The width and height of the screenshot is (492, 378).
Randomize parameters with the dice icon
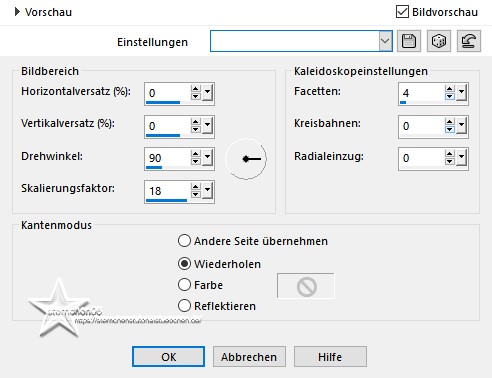click(x=439, y=41)
